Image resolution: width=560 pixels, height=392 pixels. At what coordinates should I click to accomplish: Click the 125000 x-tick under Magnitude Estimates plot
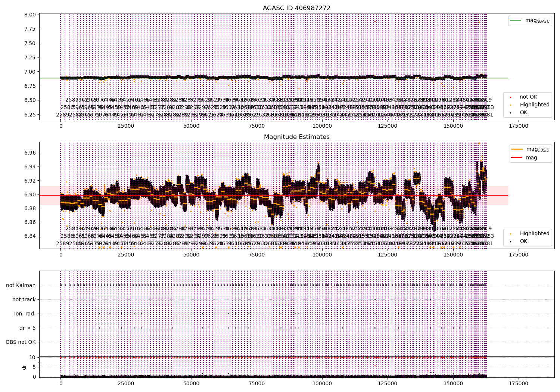[x=388, y=255]
